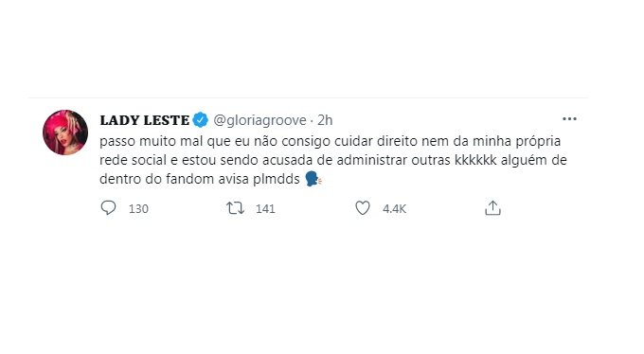The height and width of the screenshot is (354, 644).
Task: Retweet this post via the arrows icon
Action: click(235, 208)
